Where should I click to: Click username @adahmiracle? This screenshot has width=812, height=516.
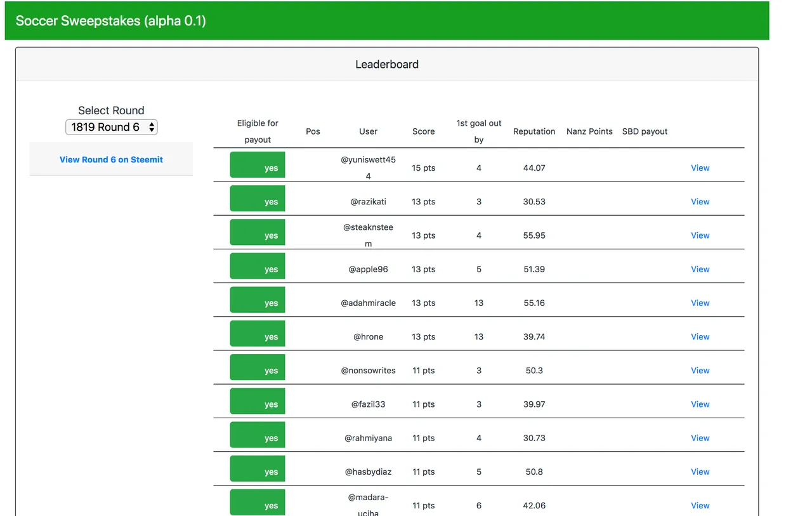coord(369,303)
